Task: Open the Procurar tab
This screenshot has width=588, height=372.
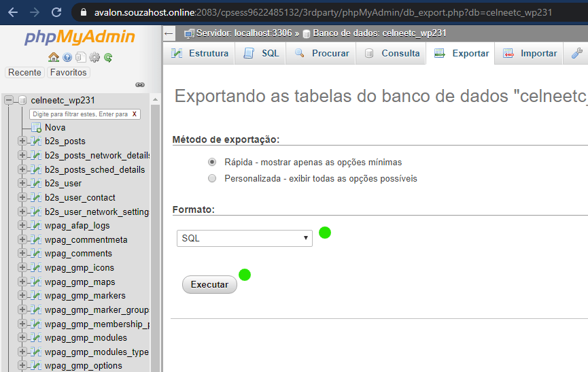Action: coord(321,53)
